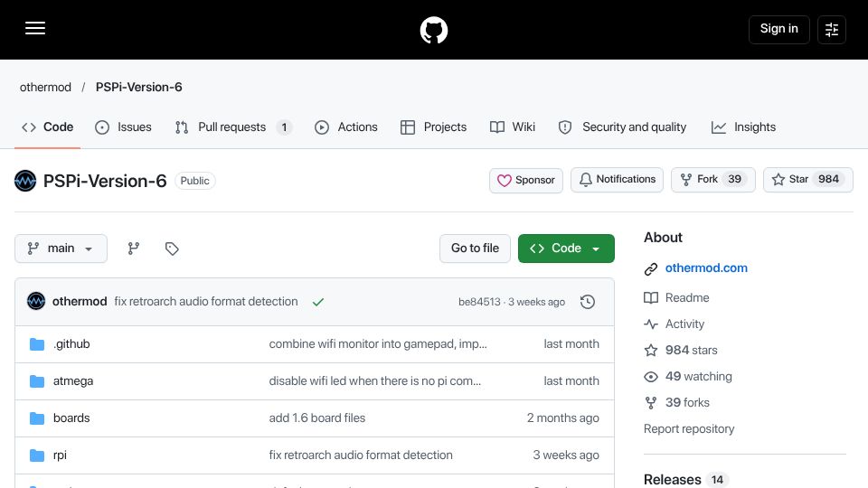Open appearance settings sliders icon
The image size is (868, 488).
click(832, 30)
